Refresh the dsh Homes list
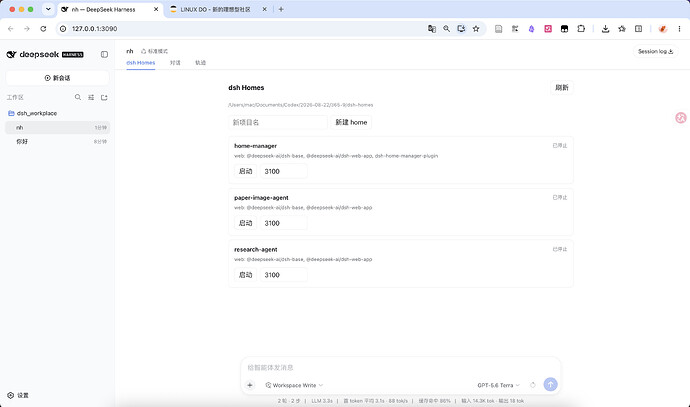The image size is (690, 407). point(562,88)
